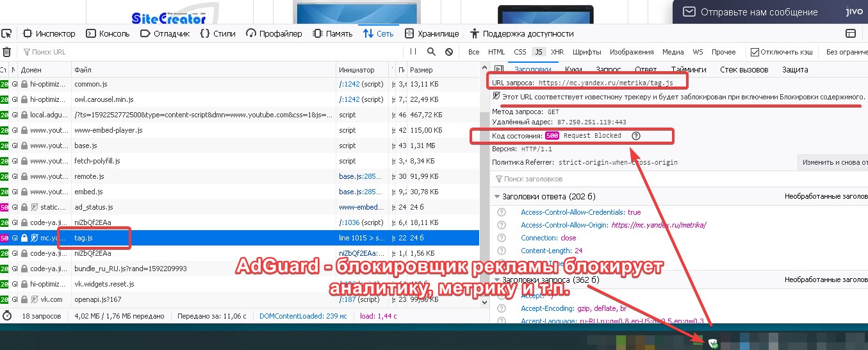Viewport: 868px width, 350px height.
Task: Collapse the Заголовки ответа section
Action: click(498, 197)
